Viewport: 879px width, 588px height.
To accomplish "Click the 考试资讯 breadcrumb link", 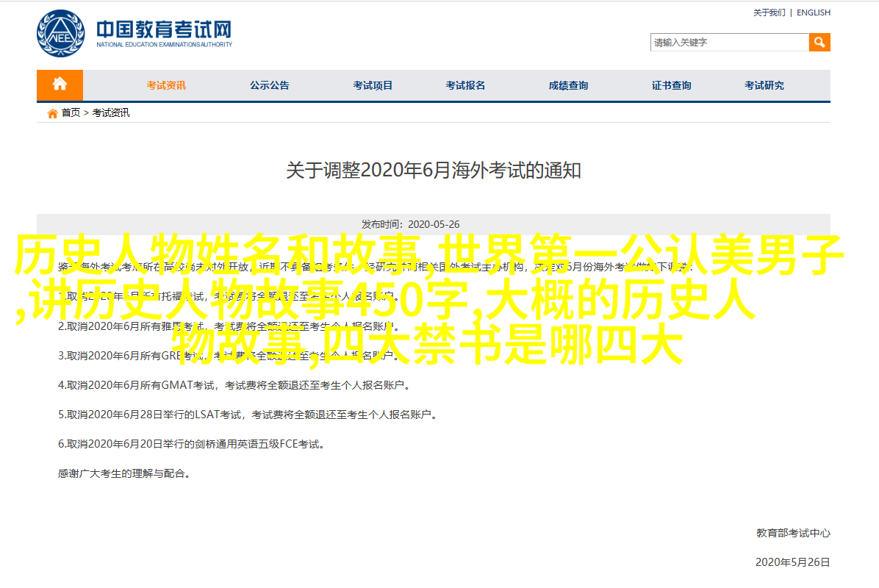I will pyautogui.click(x=111, y=112).
